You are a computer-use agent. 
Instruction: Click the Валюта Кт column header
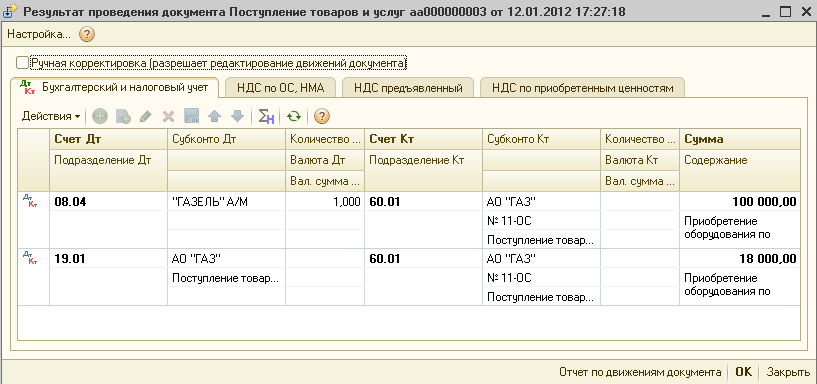640,160
